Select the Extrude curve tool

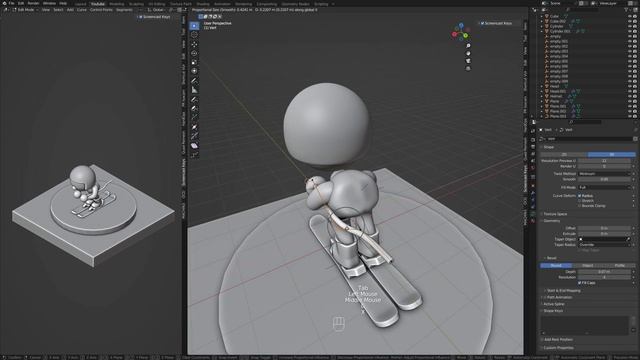click(194, 118)
